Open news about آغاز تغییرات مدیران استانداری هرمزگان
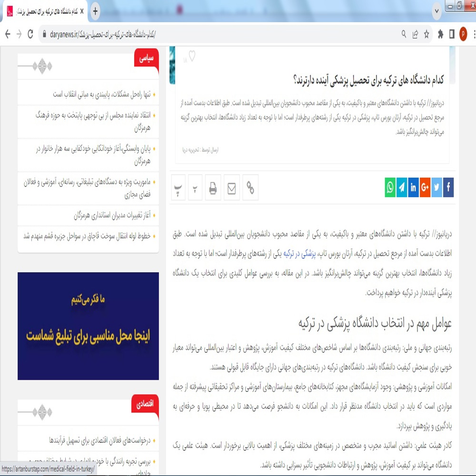Viewport: 476px width, 476px height. pyautogui.click(x=112, y=216)
